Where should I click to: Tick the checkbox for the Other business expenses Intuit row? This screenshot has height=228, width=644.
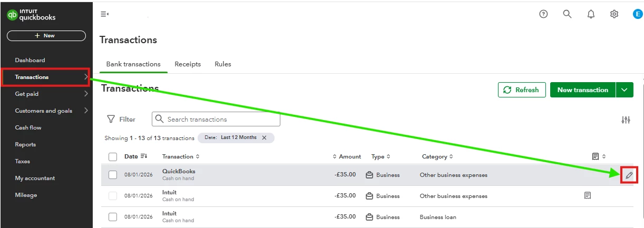click(x=113, y=196)
